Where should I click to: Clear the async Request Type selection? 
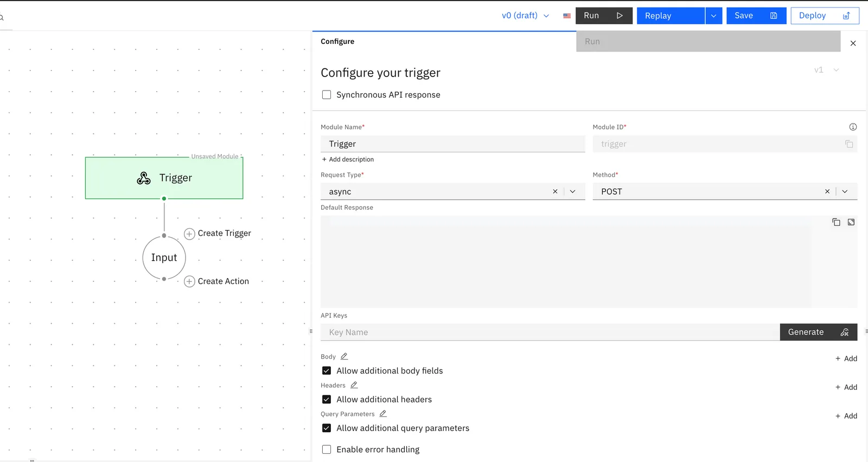coord(555,191)
